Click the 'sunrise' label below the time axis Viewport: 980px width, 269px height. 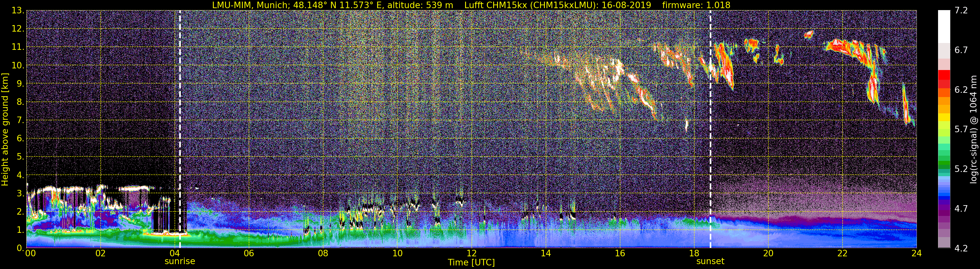point(180,262)
